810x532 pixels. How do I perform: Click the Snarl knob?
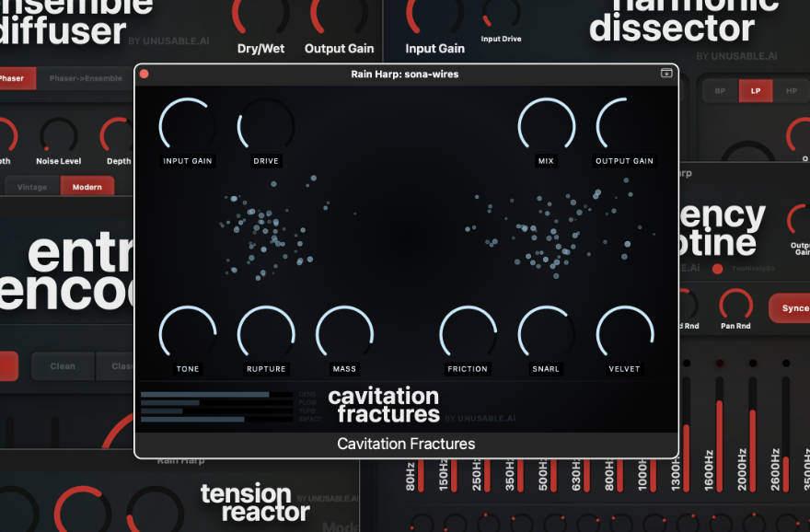click(547, 333)
